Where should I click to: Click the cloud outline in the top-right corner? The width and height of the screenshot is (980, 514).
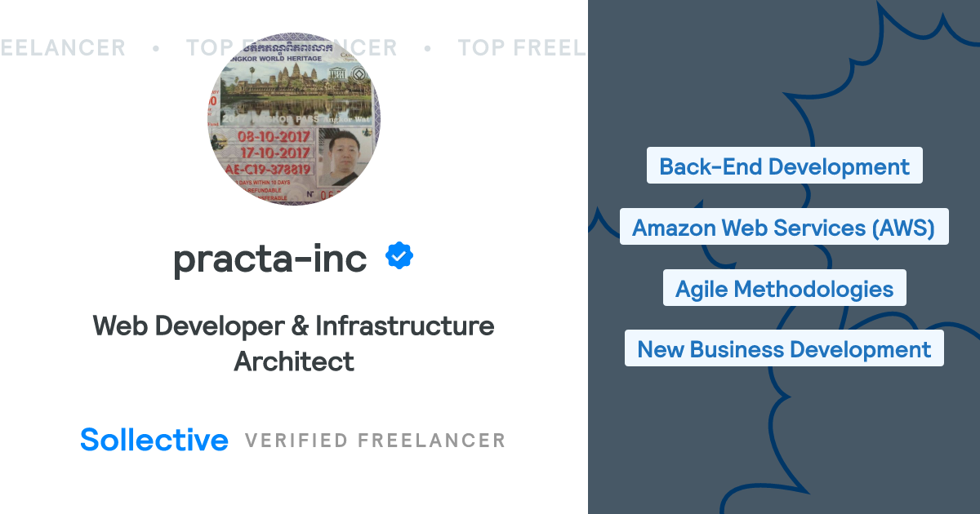click(923, 33)
